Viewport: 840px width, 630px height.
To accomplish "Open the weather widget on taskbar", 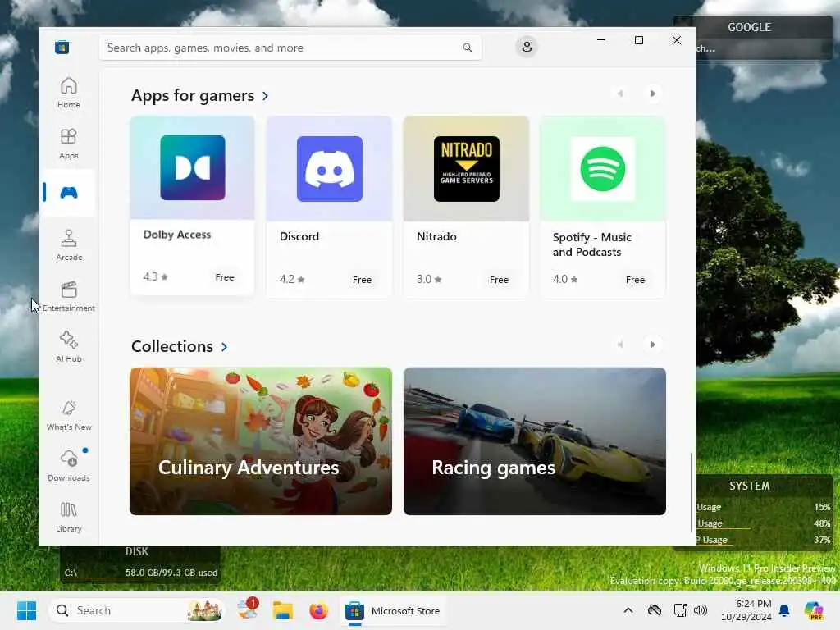I will click(248, 609).
